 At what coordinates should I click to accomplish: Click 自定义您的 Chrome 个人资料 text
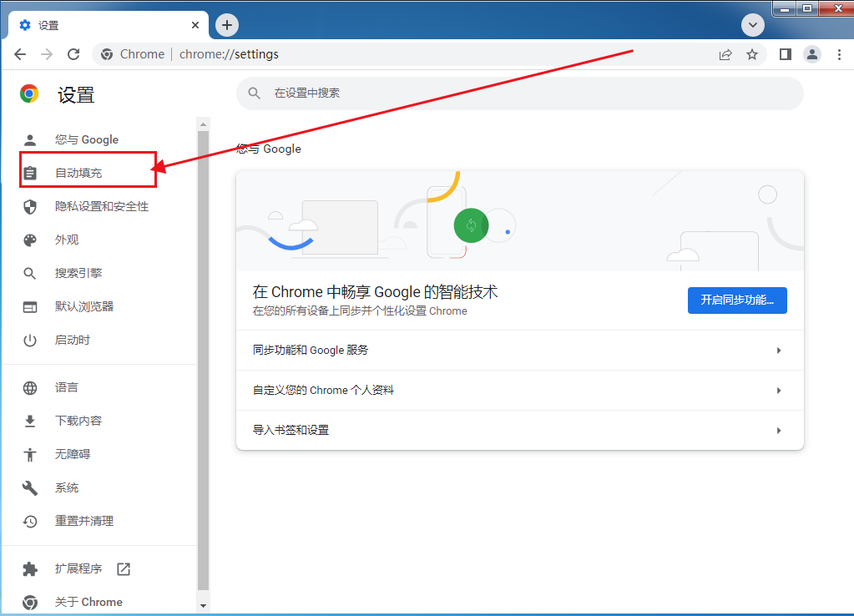[323, 391]
